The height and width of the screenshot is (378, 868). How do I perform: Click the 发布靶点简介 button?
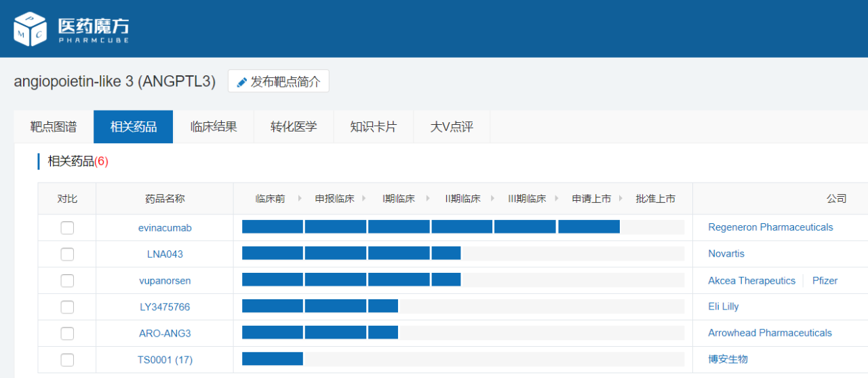point(279,81)
